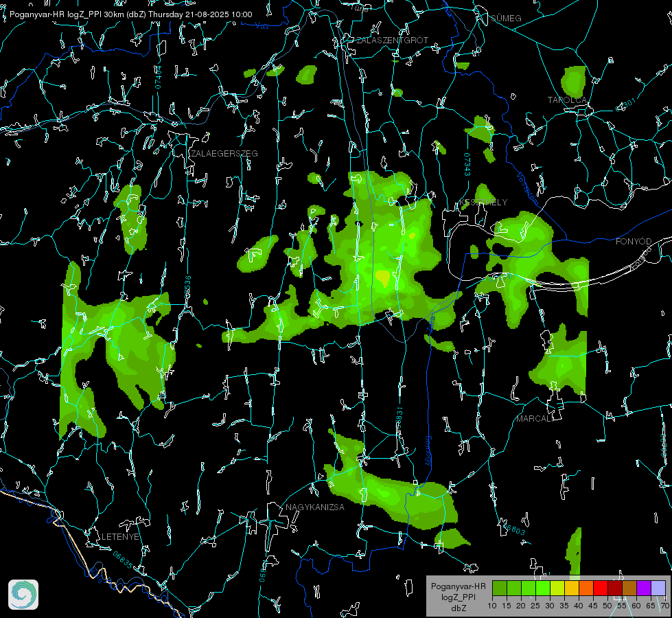The width and height of the screenshot is (672, 618).
Task: Click the KESZTHELY city label
Action: tap(483, 202)
